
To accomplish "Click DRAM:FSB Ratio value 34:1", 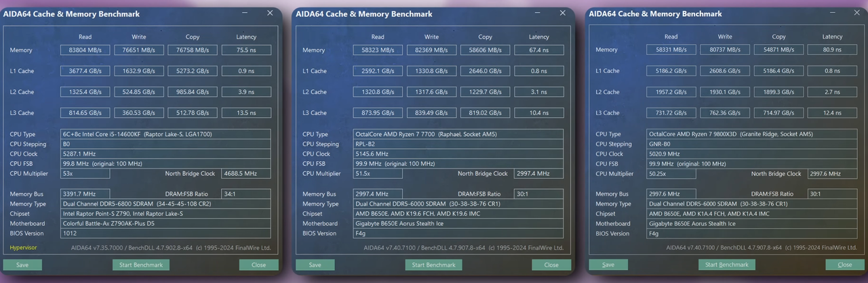I will pyautogui.click(x=246, y=194).
